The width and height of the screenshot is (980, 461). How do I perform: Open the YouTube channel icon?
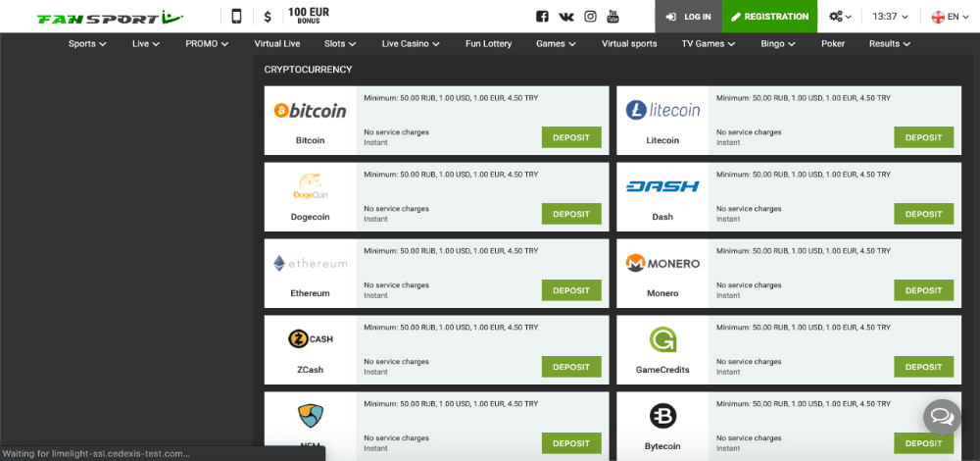[x=613, y=17]
